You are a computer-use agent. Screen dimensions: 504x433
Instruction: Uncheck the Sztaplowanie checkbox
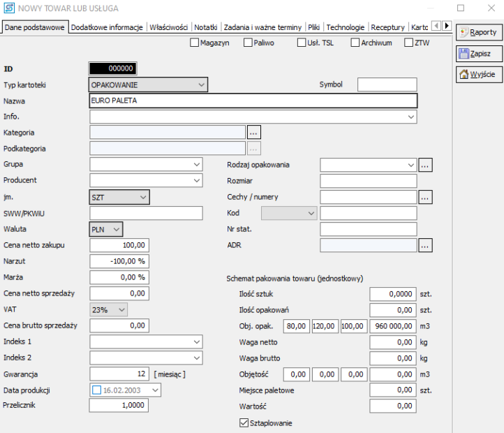(x=244, y=423)
